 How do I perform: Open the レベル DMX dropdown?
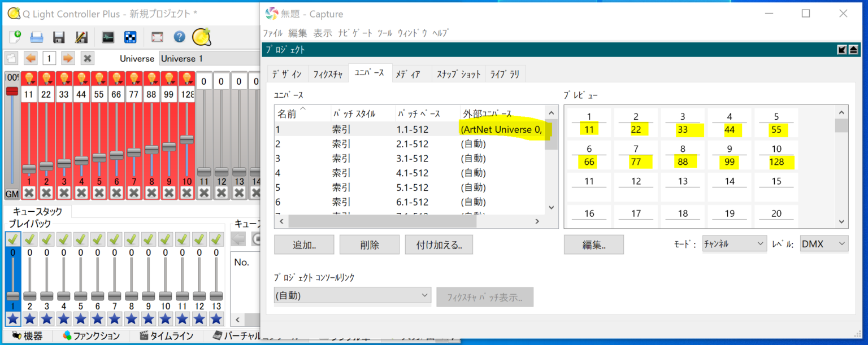824,243
